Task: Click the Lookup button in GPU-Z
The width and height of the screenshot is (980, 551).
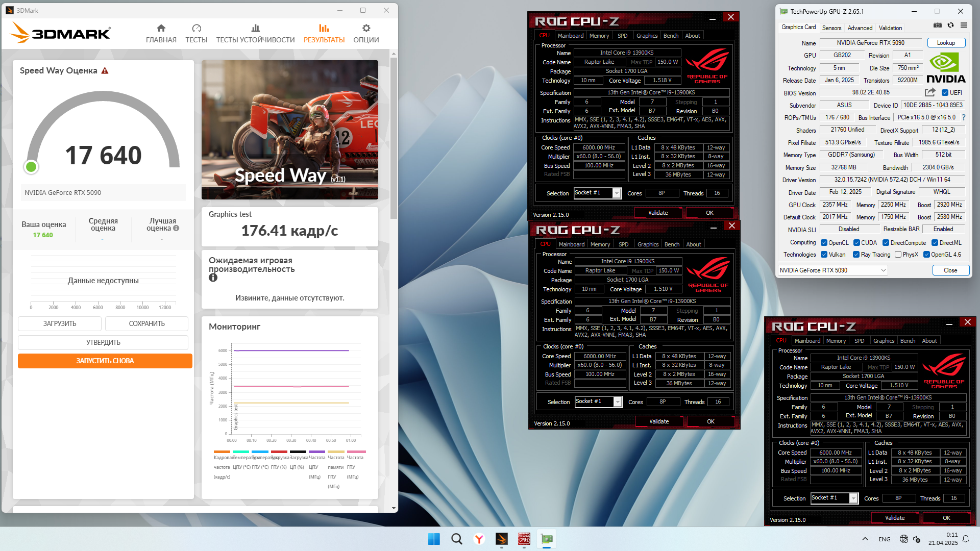Action: (x=946, y=43)
